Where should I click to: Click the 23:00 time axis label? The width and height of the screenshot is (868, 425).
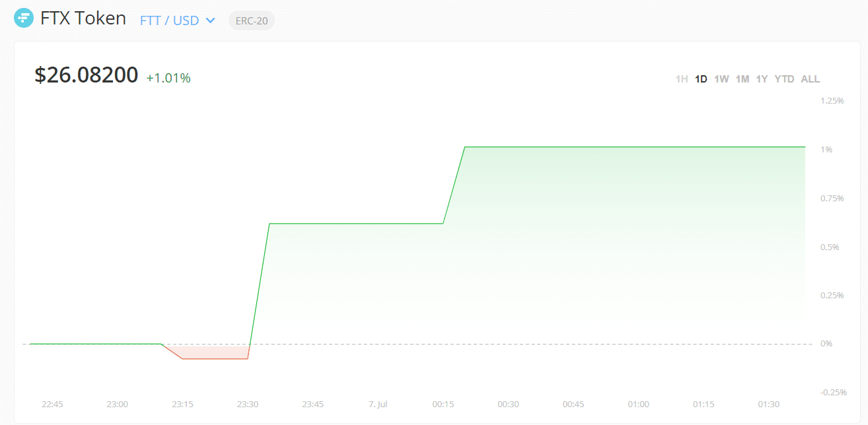pyautogui.click(x=118, y=405)
